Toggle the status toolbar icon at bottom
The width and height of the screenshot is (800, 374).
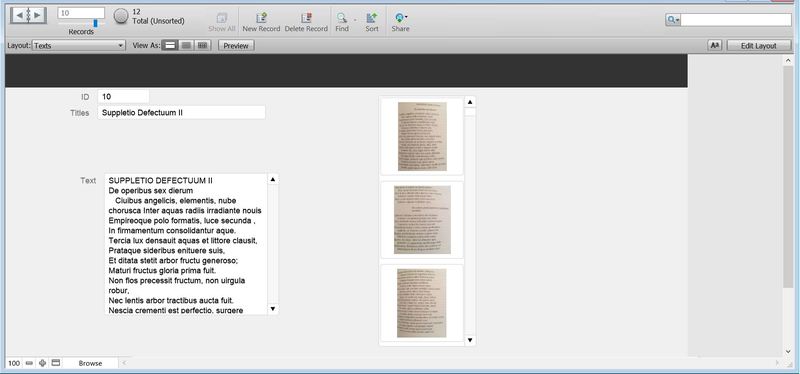point(56,363)
